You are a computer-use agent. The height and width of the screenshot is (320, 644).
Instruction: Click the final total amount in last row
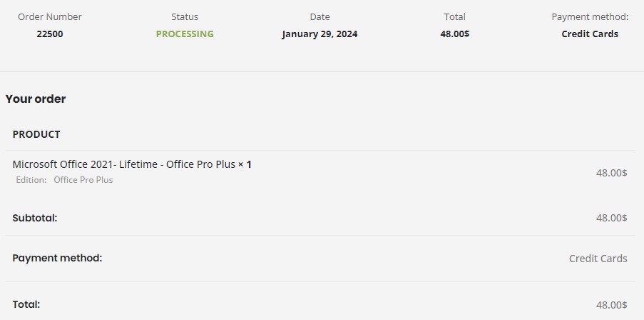pos(611,305)
